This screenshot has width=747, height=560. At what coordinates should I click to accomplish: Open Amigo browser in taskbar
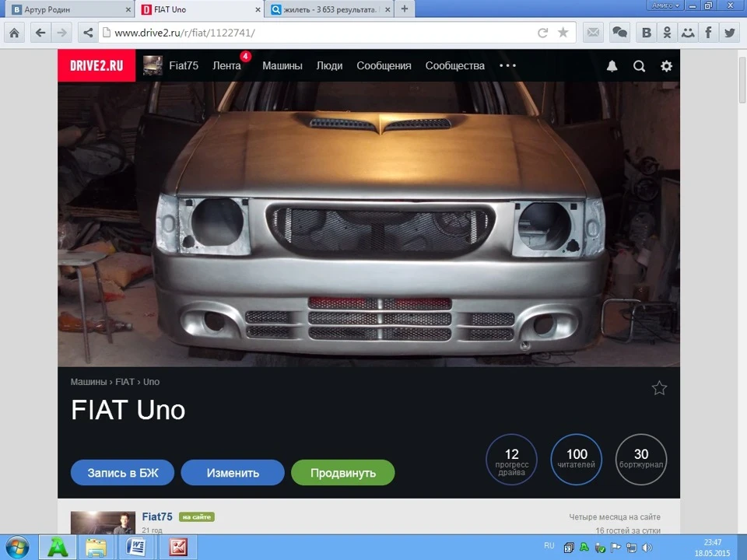point(57,548)
